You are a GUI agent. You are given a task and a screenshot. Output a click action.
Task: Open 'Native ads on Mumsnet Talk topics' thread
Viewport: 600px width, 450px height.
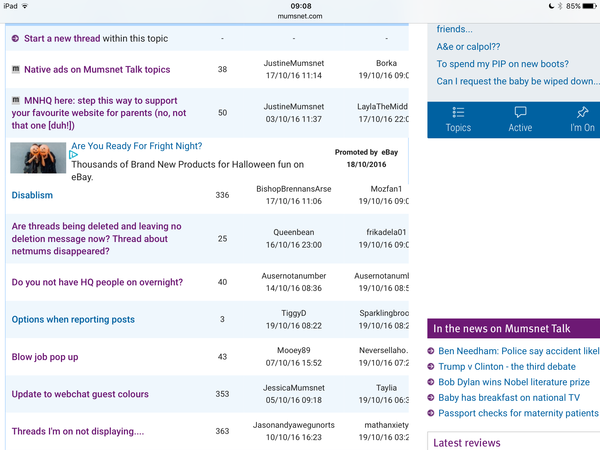[97, 69]
